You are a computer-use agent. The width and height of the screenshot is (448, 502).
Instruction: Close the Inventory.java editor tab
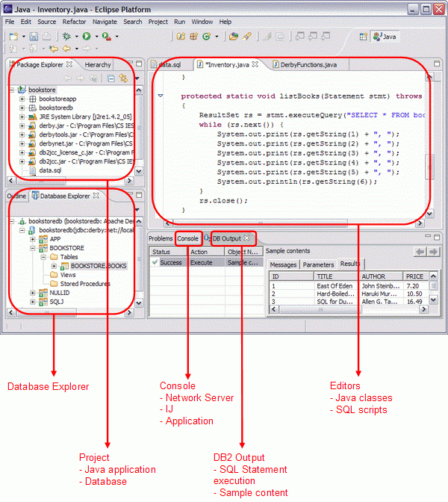click(255, 64)
